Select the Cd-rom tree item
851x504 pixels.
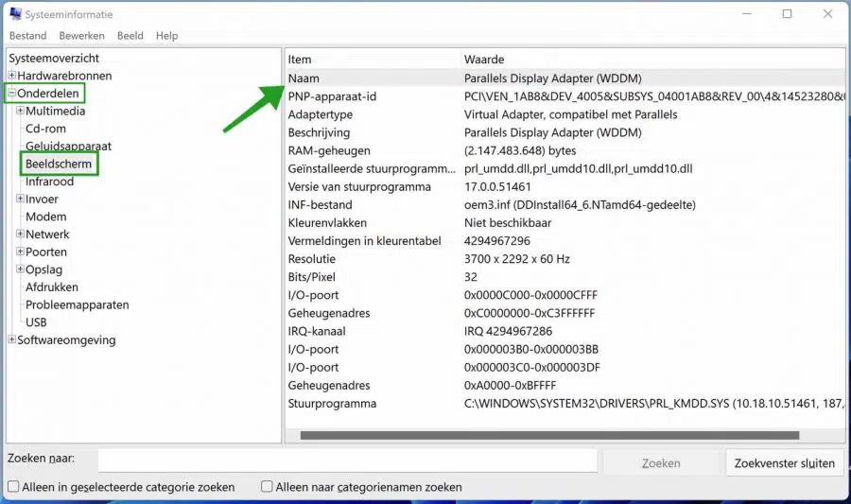click(45, 129)
